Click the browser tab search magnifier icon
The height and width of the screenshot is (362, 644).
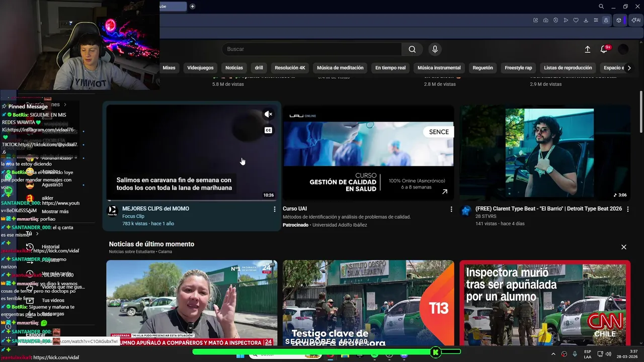[601, 7]
